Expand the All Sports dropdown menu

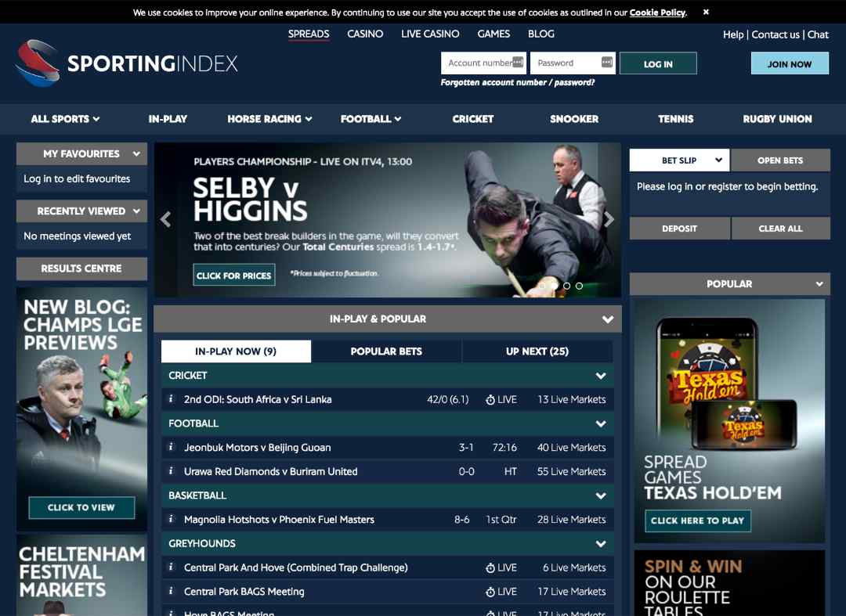click(x=65, y=119)
